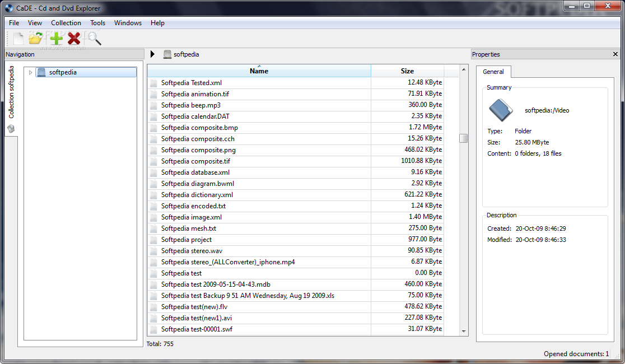This screenshot has width=625, height=364.
Task: Click the Modified date value 8:46:33
Action: tap(540, 240)
